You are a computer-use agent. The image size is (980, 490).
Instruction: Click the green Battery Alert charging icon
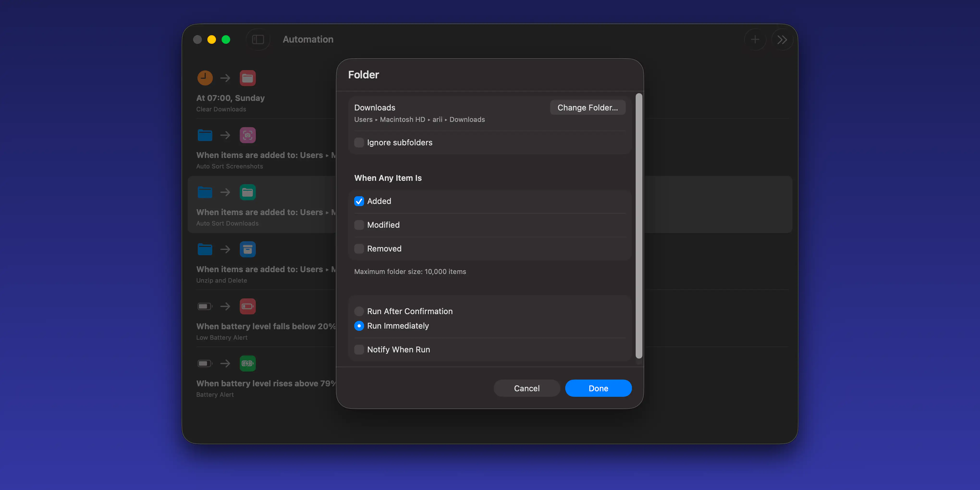point(247,363)
